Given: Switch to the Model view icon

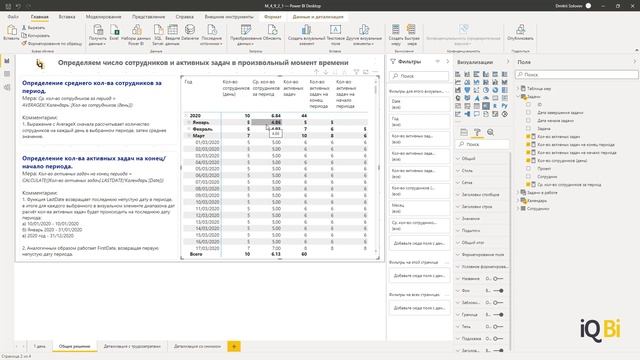Looking at the screenshot, I should click(7, 87).
